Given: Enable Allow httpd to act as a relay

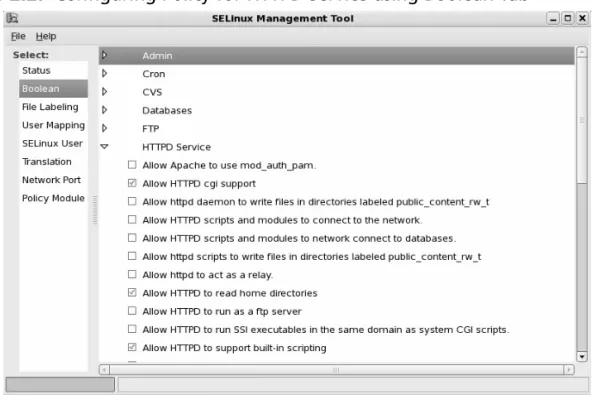Looking at the screenshot, I should pyautogui.click(x=132, y=274).
